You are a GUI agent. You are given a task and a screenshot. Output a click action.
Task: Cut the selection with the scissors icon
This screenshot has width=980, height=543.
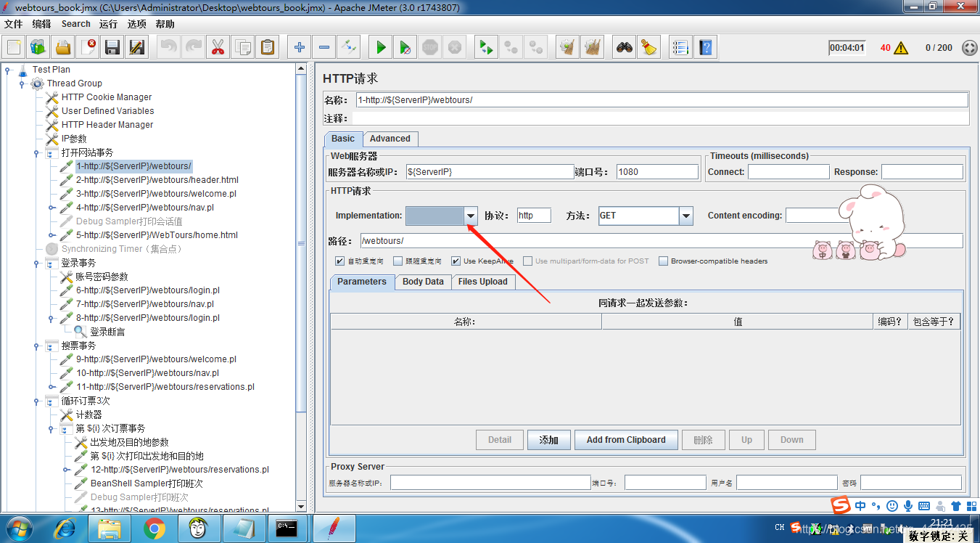(218, 48)
